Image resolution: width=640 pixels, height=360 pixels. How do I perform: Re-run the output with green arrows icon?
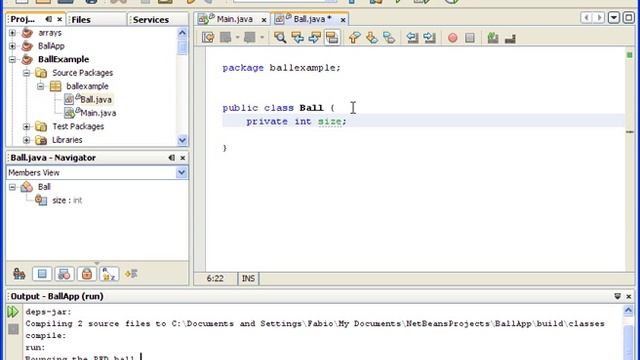(13, 312)
